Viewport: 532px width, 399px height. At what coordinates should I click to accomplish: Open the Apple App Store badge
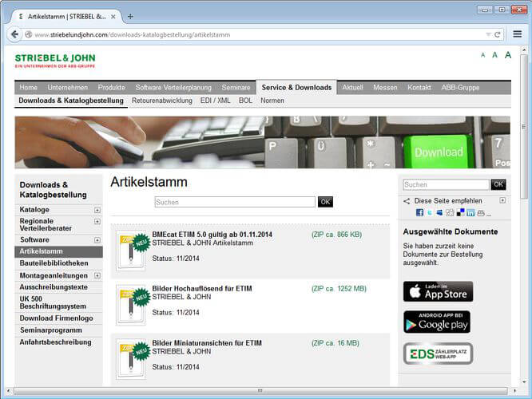[x=438, y=291]
